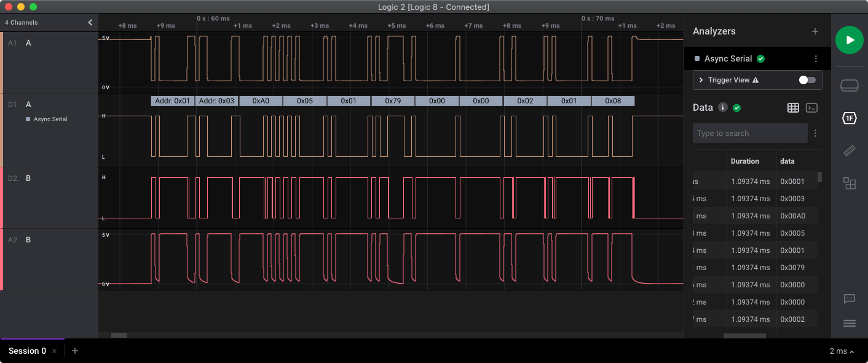Start capture with the green play button
This screenshot has width=868, height=363.
pyautogui.click(x=849, y=40)
